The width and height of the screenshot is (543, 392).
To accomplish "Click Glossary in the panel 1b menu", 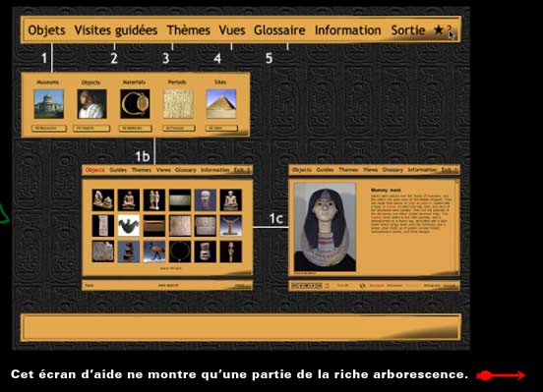I will coord(185,170).
